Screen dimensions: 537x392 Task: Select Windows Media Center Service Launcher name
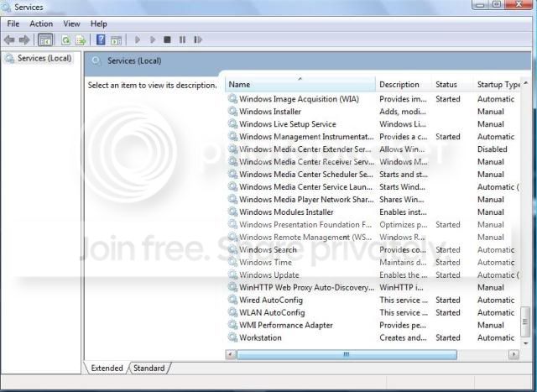coord(305,186)
